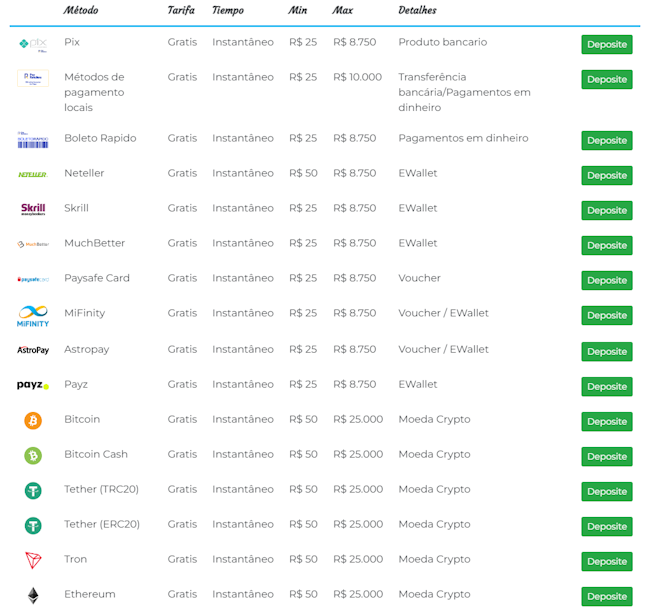Click the Payz logo
Viewport: 650px width, 609px height.
pos(33,385)
